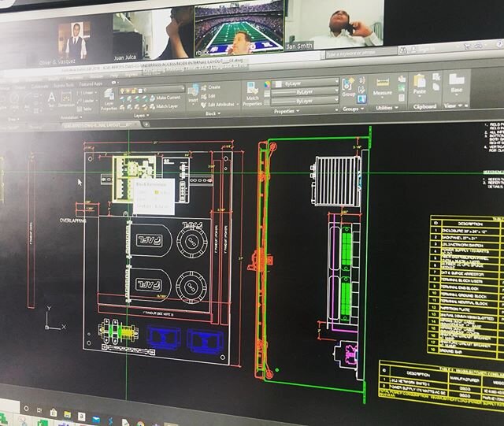Expand the View panel
Image resolution: width=504 pixels, height=426 pixels.
coord(454,106)
